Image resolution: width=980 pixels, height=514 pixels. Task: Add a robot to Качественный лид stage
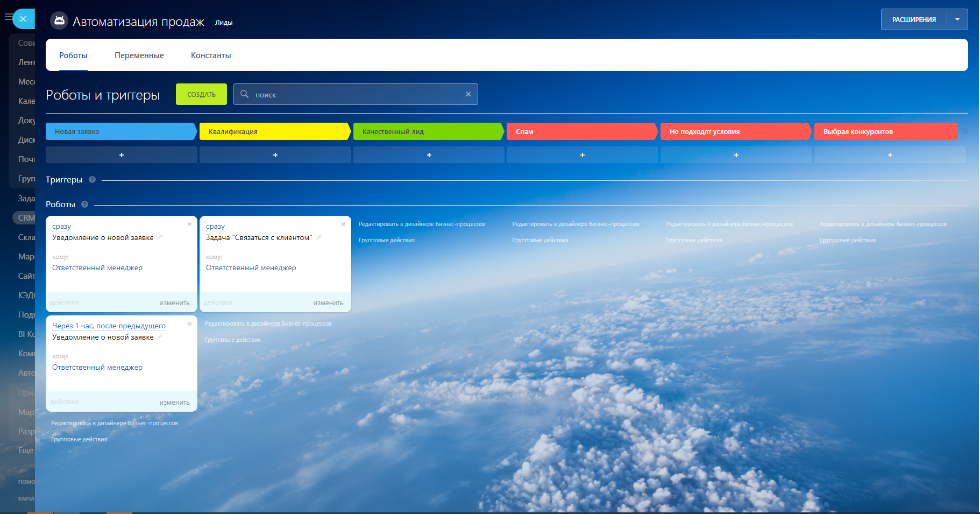pos(429,155)
